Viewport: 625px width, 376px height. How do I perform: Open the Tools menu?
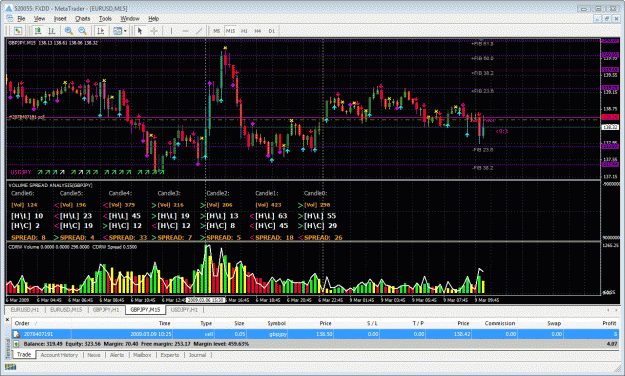(105, 18)
